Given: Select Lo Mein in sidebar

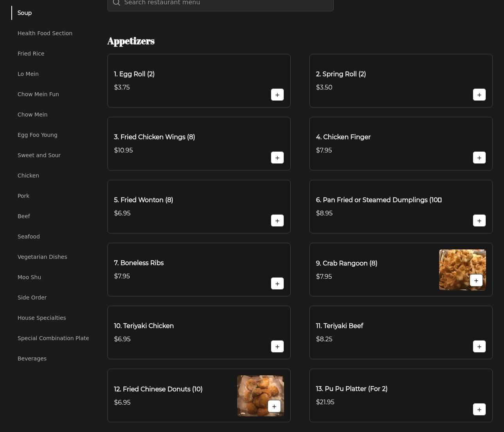Looking at the screenshot, I should click(x=28, y=74).
